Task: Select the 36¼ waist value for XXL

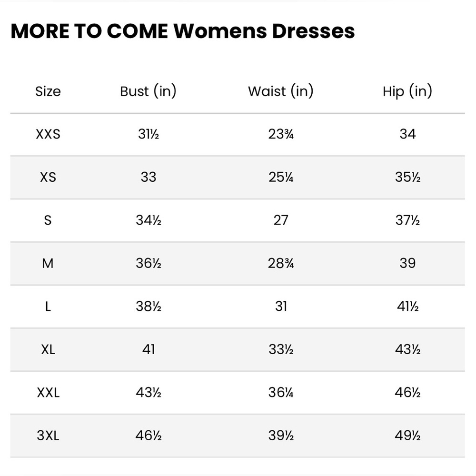Action: (x=280, y=393)
